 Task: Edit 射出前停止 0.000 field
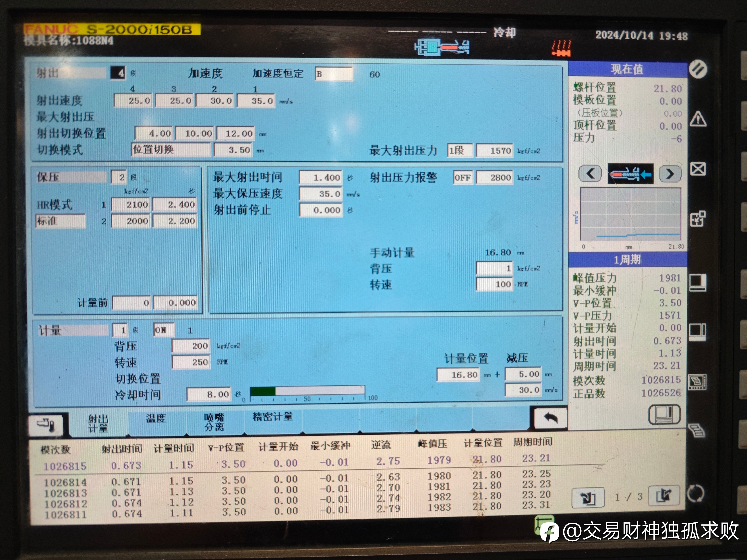click(x=320, y=210)
